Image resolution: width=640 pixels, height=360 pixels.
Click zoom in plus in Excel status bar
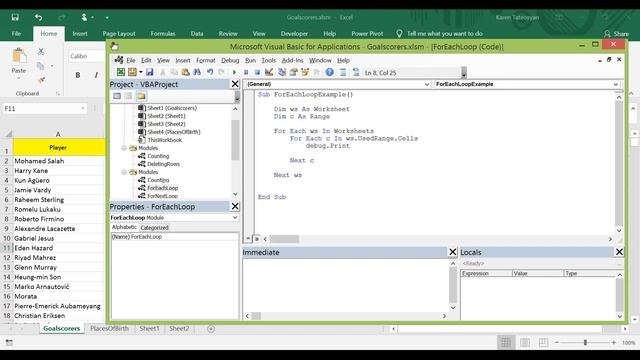coord(613,342)
